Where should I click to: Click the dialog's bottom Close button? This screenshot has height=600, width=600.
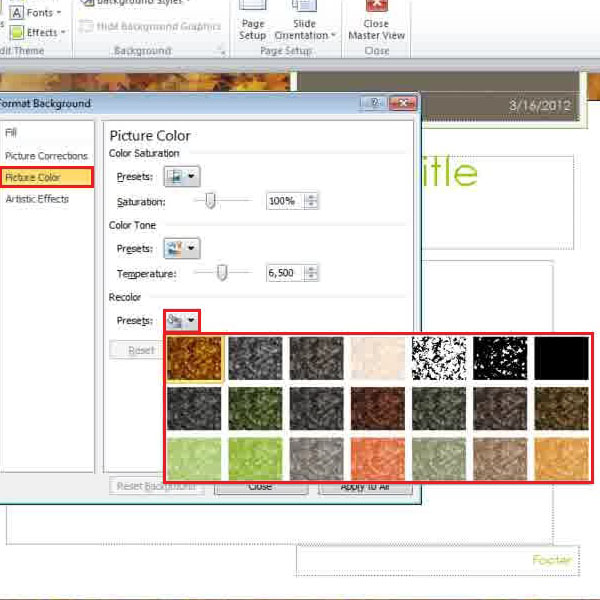[261, 487]
